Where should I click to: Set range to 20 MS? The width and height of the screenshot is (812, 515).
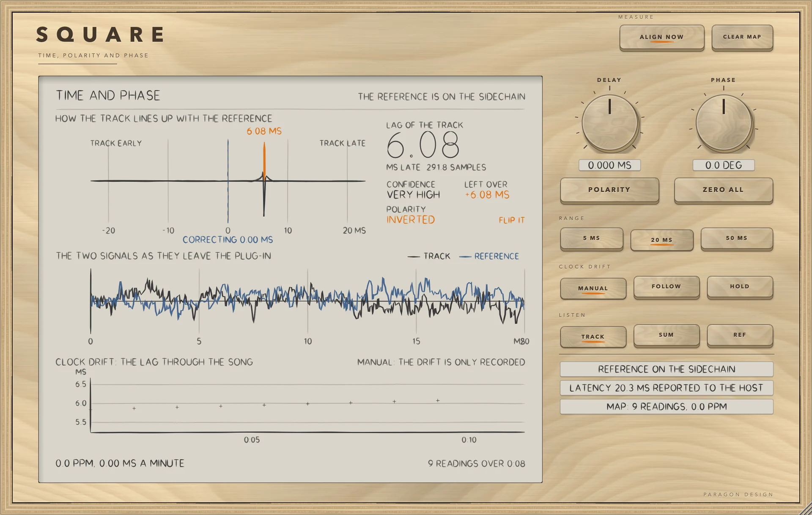[661, 240]
